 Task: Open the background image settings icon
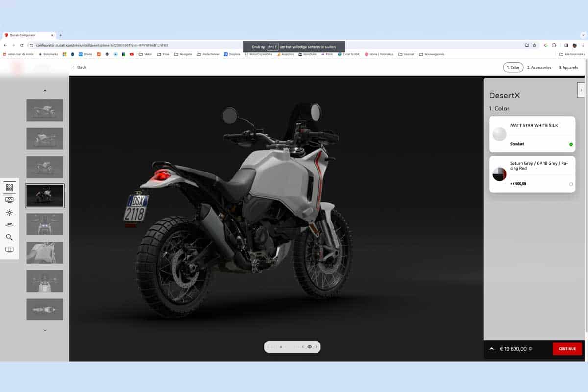10,199
